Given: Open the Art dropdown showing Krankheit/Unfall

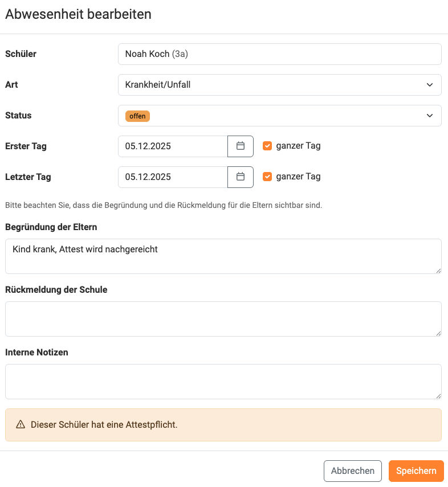Looking at the screenshot, I should click(279, 84).
